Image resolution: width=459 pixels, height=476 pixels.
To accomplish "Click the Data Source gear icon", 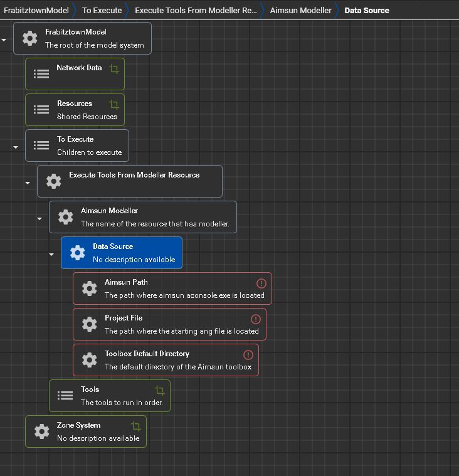I will pyautogui.click(x=77, y=253).
